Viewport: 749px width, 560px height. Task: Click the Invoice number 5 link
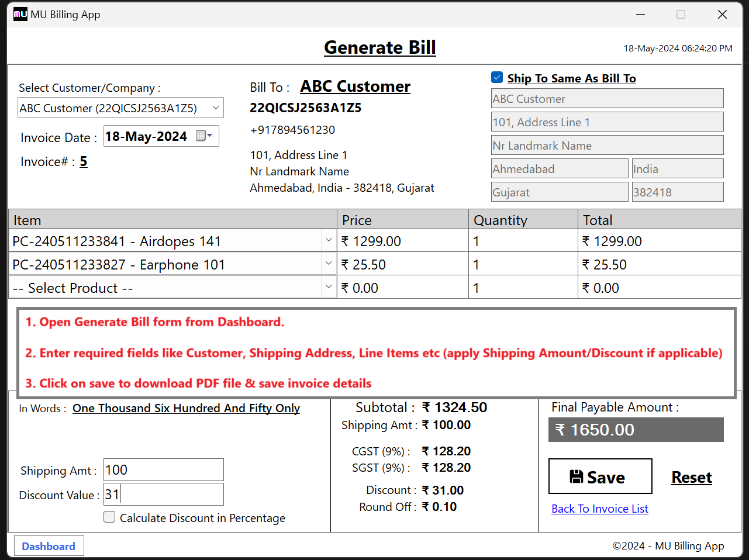point(83,161)
